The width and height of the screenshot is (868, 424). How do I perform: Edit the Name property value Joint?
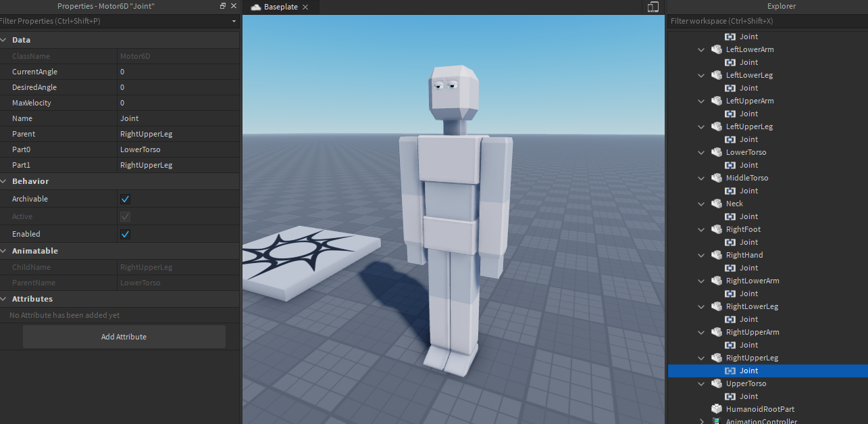(178, 118)
